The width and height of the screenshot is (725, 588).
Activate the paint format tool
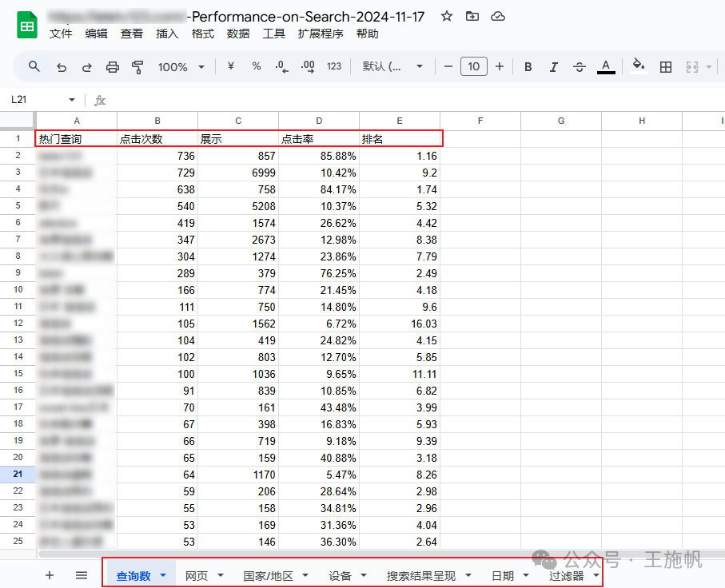point(137,67)
